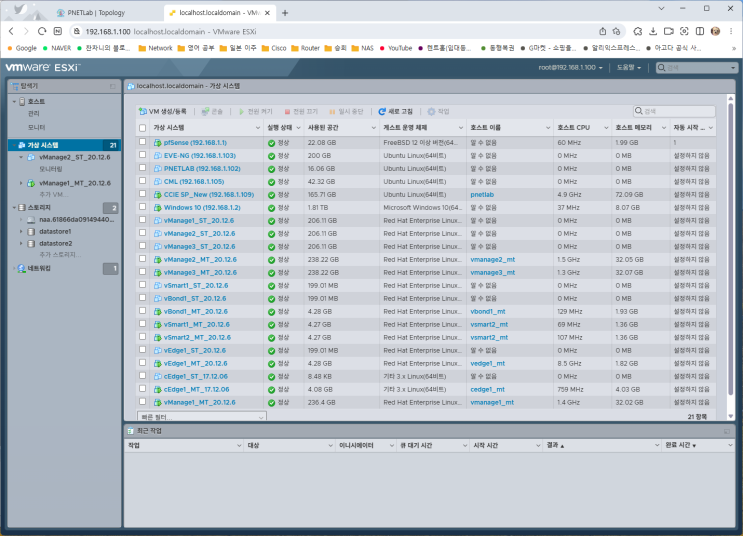Select Host Monitor item in navigator
Image resolution: width=743 pixels, height=536 pixels.
[x=36, y=127]
